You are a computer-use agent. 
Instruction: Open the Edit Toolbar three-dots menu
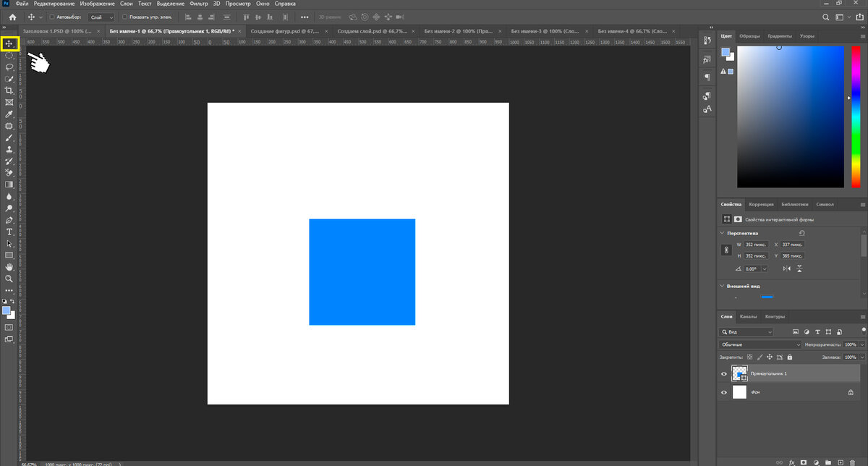coord(9,290)
